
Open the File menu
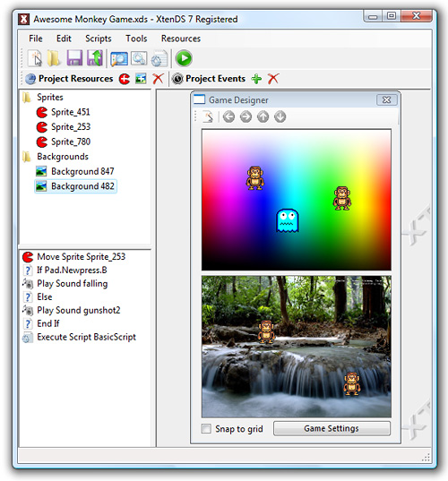[x=36, y=39]
